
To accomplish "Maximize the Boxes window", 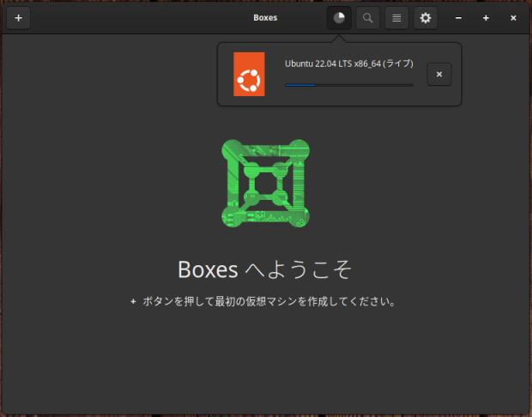I will (486, 18).
